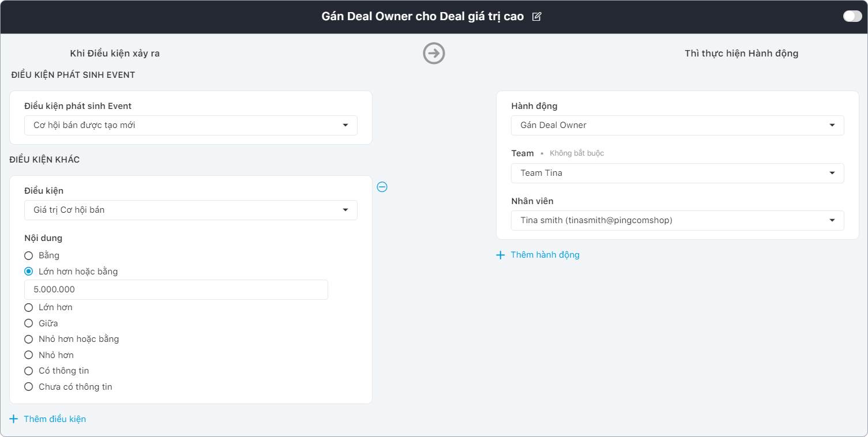Pick the Nhỏ hơn hoặc bằng option

click(28, 339)
